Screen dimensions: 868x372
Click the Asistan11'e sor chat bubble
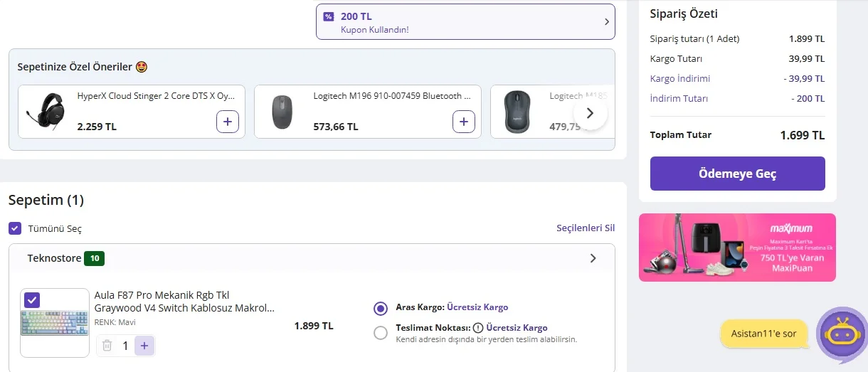pyautogui.click(x=765, y=334)
